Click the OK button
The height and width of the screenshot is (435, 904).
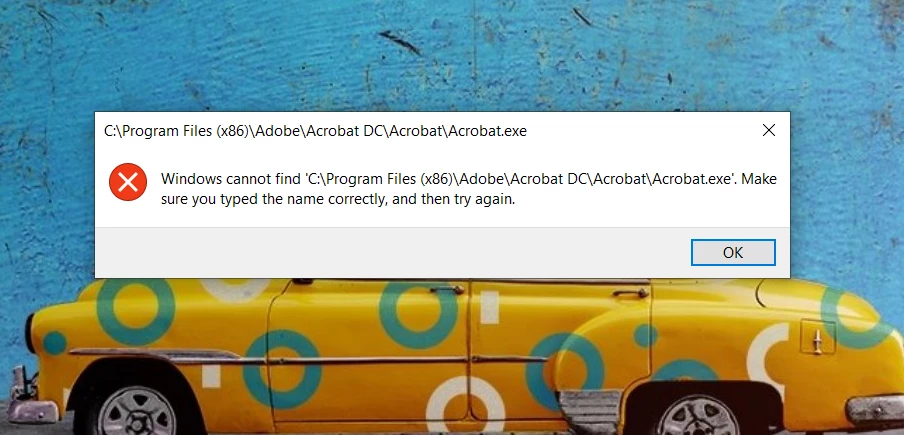[x=733, y=252]
